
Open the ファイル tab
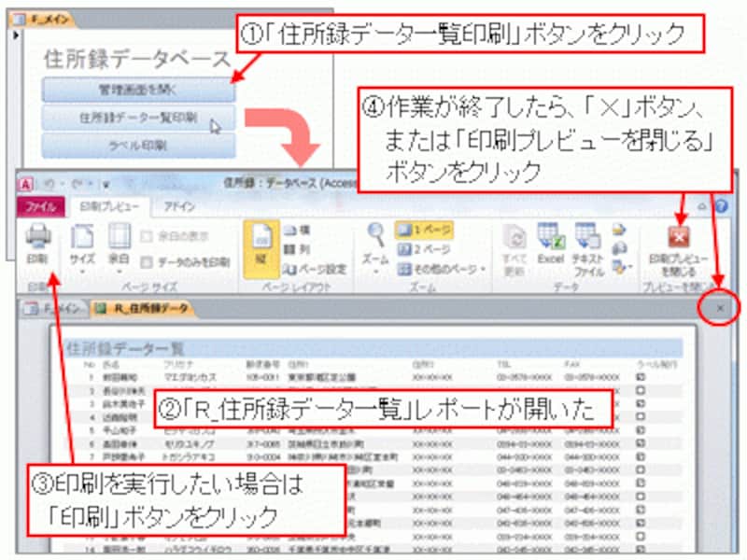pyautogui.click(x=40, y=206)
